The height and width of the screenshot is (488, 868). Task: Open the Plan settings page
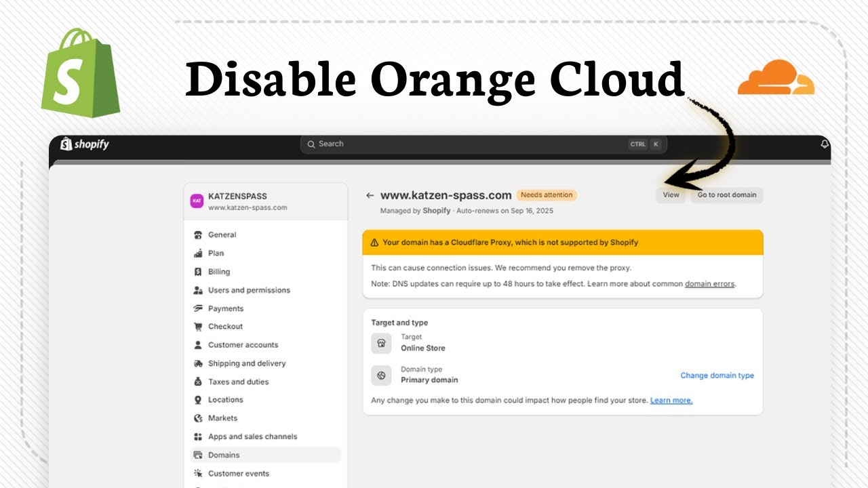click(266, 253)
